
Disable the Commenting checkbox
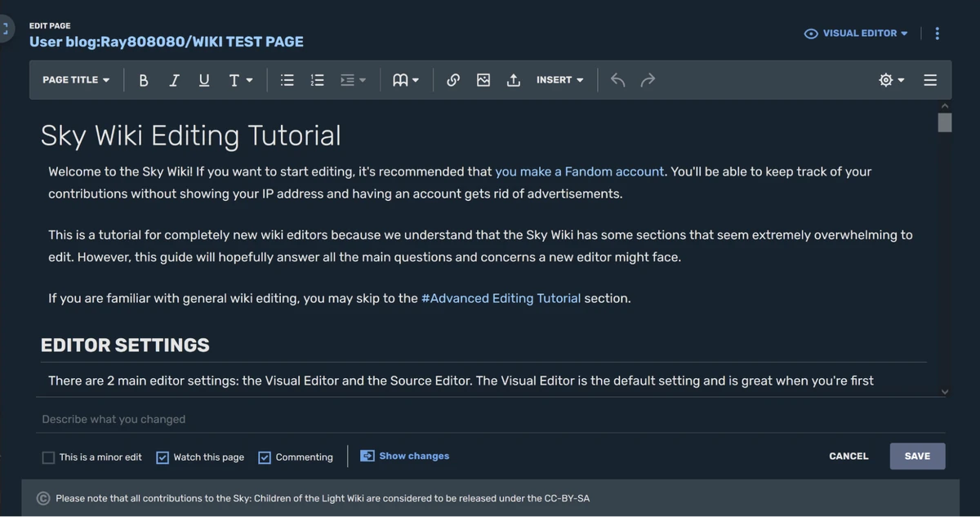[265, 457]
